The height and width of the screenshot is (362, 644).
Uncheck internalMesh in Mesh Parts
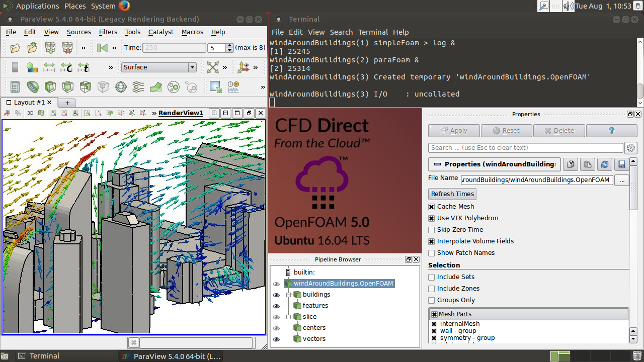click(434, 324)
